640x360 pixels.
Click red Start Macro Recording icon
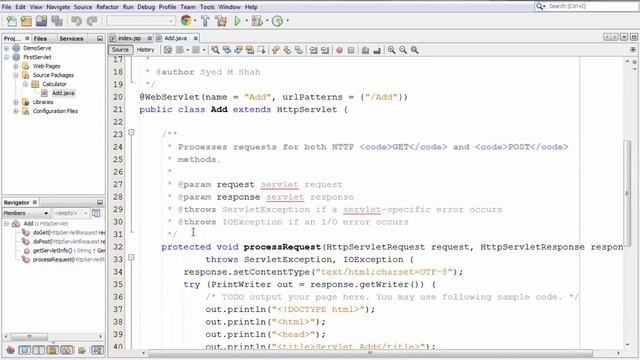(339, 50)
